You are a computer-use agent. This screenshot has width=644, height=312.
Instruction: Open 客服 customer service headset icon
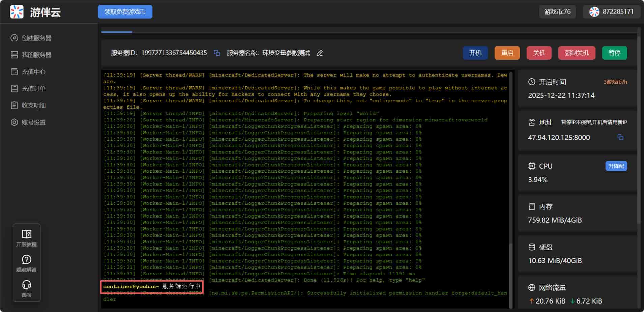coord(27,285)
